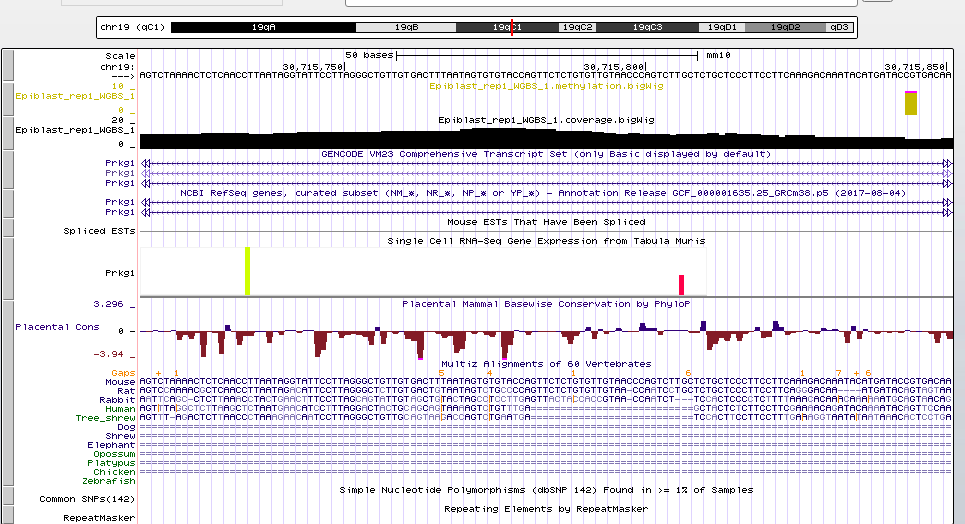Click the Mouse row label in the alignment

pyautogui.click(x=120, y=382)
